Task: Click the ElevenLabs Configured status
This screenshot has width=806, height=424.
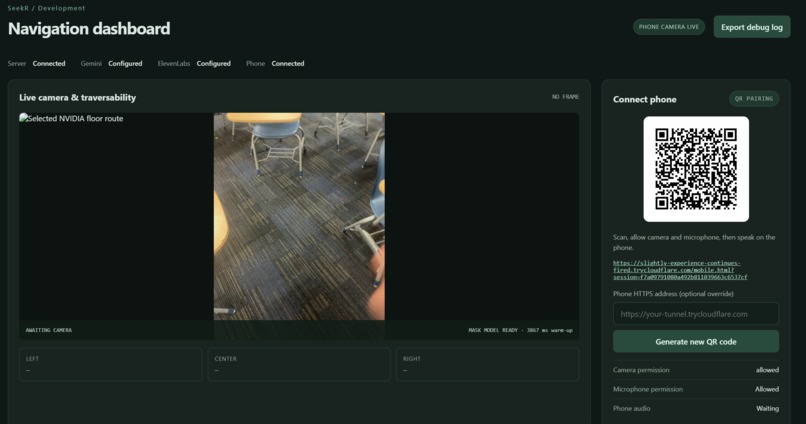Action: pyautogui.click(x=194, y=64)
